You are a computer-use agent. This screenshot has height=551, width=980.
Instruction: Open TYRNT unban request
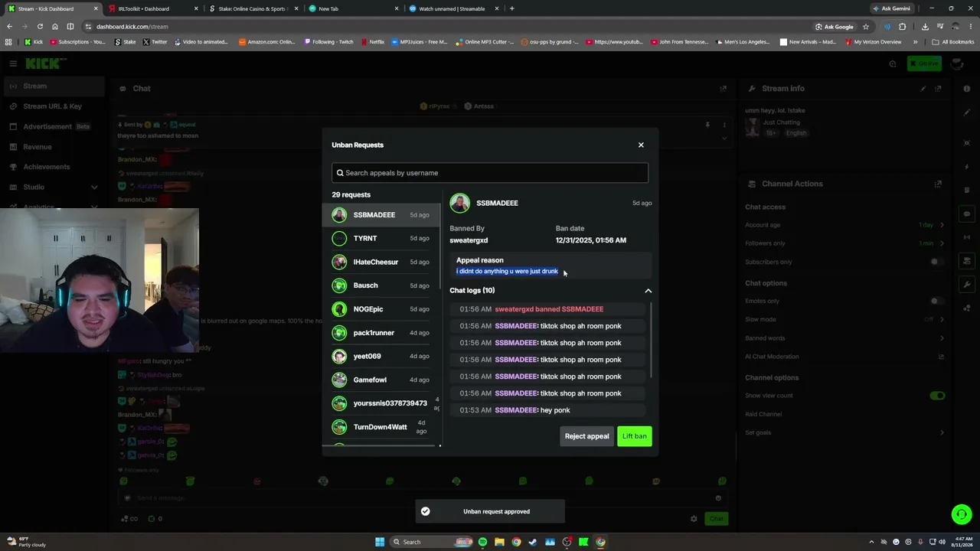381,239
